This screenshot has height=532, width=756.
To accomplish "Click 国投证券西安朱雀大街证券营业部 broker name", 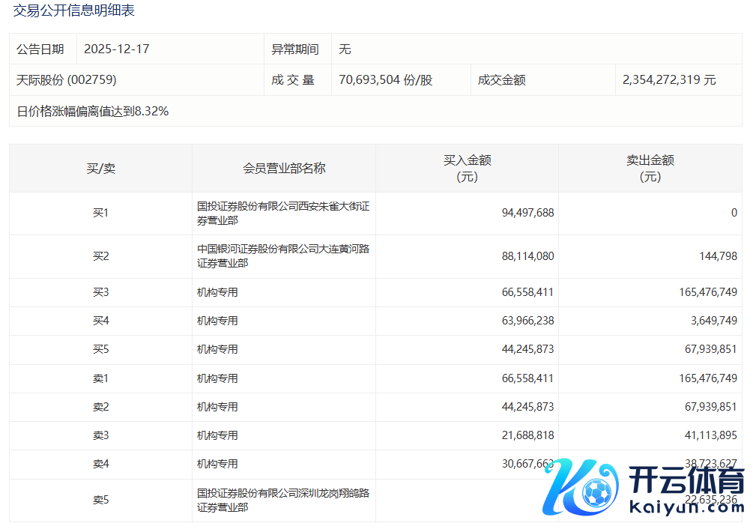I will point(282,214).
